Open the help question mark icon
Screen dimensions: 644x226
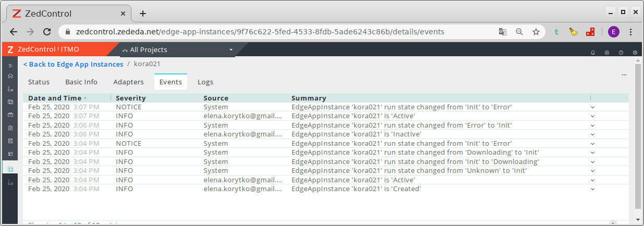click(x=621, y=53)
